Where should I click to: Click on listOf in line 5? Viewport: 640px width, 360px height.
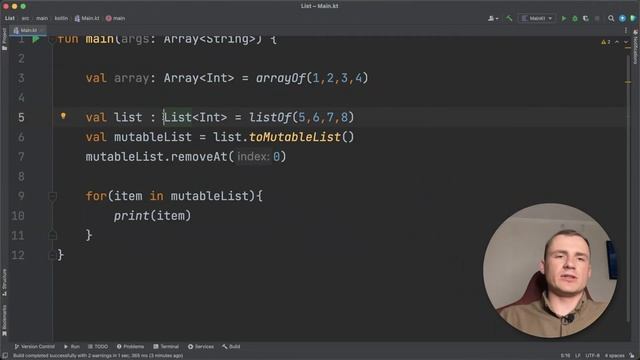point(270,118)
